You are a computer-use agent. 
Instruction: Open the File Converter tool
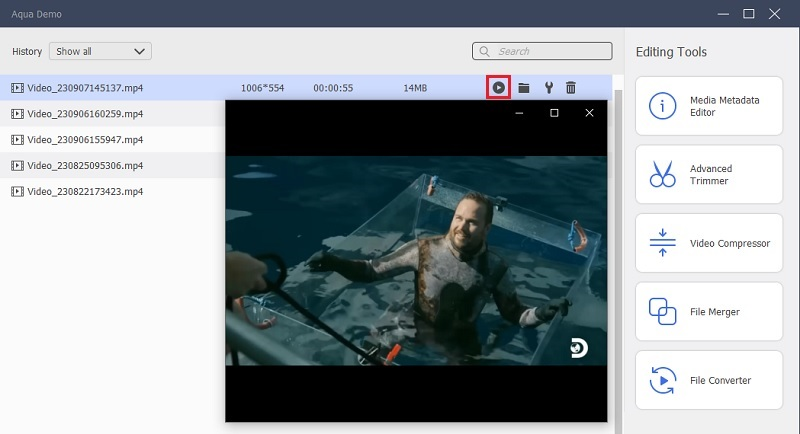coord(708,380)
